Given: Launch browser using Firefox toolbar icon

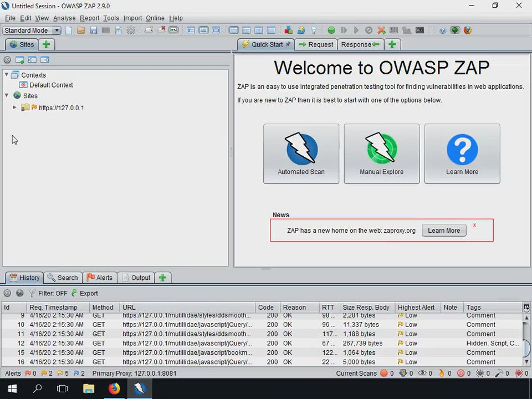Looking at the screenshot, I should (x=468, y=30).
